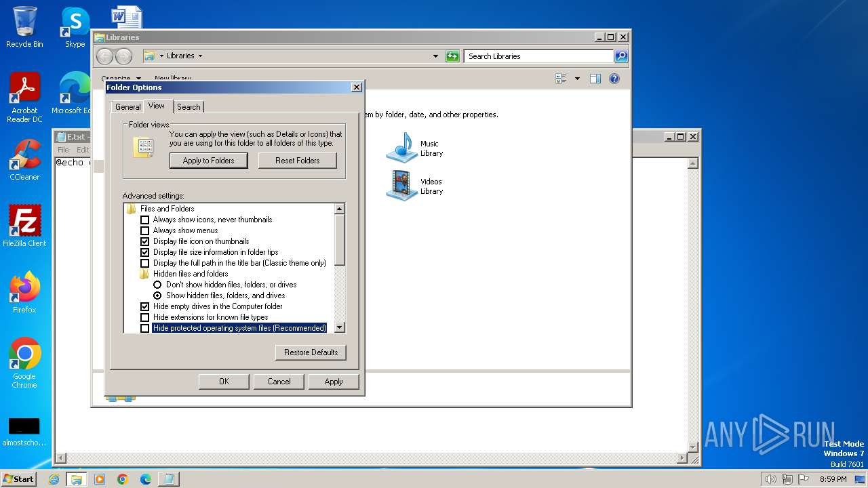
Task: Expand the Libraries breadcrumb arrow after the name
Action: pyautogui.click(x=200, y=56)
